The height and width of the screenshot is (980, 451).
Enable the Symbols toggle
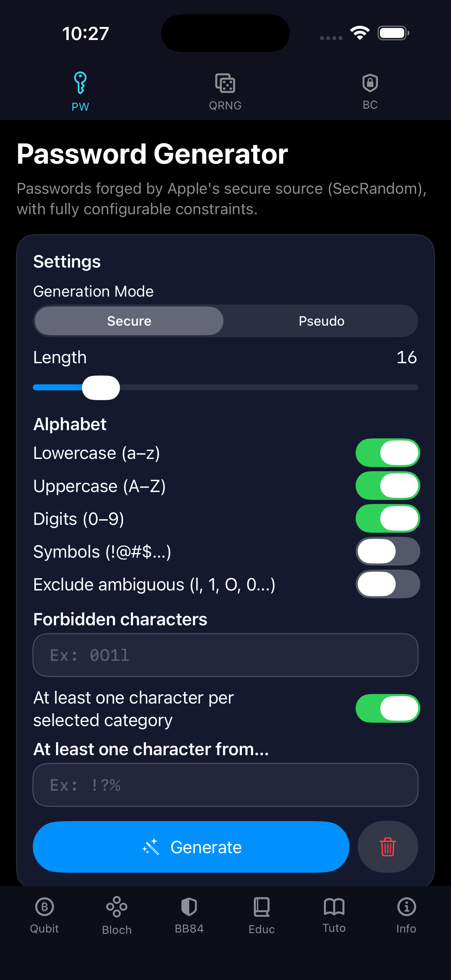point(387,551)
